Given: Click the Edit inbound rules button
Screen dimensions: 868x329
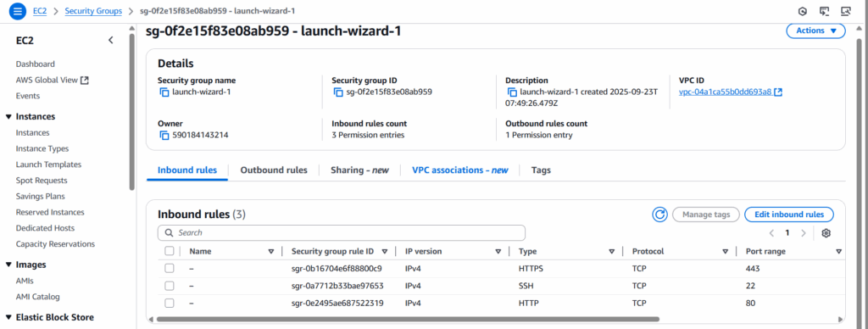Looking at the screenshot, I should pos(789,215).
